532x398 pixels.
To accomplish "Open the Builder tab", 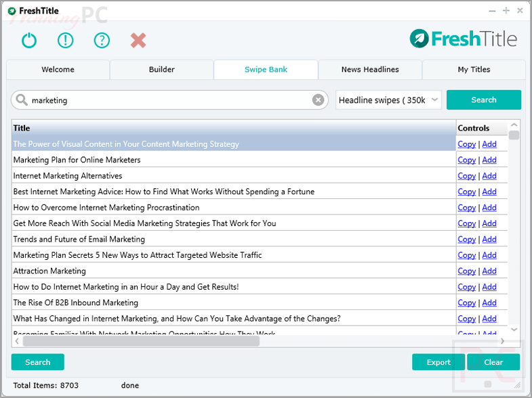I will (x=162, y=70).
